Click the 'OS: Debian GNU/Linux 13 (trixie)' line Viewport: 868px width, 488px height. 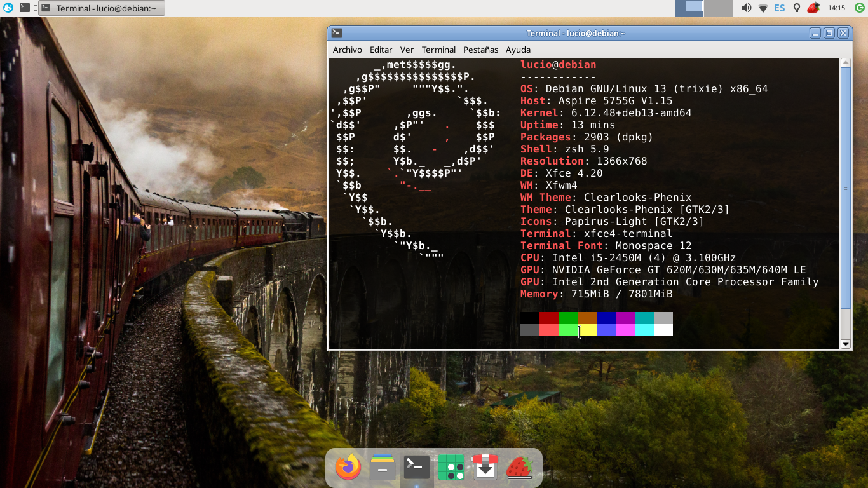[x=644, y=89]
